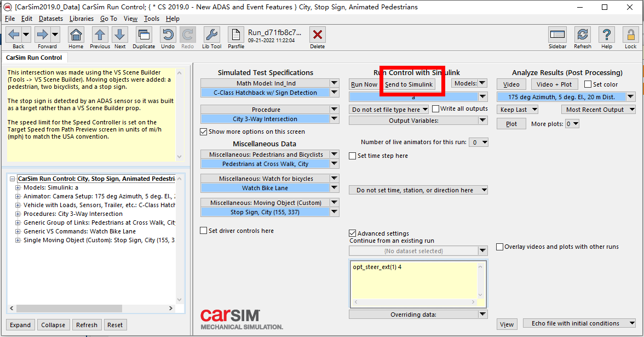This screenshot has height=337, width=644.
Task: Toggle the Sidebar icon
Action: 557,35
